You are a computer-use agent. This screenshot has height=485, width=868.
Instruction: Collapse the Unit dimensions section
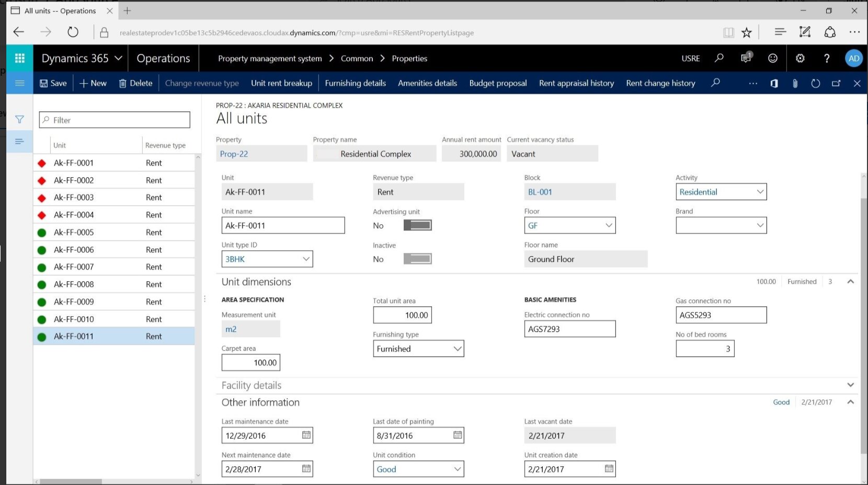850,282
